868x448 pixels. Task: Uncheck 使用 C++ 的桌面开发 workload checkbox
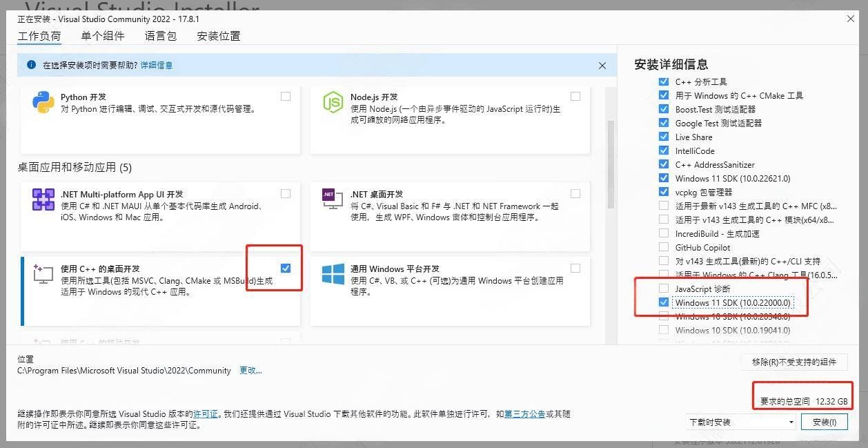coord(286,268)
